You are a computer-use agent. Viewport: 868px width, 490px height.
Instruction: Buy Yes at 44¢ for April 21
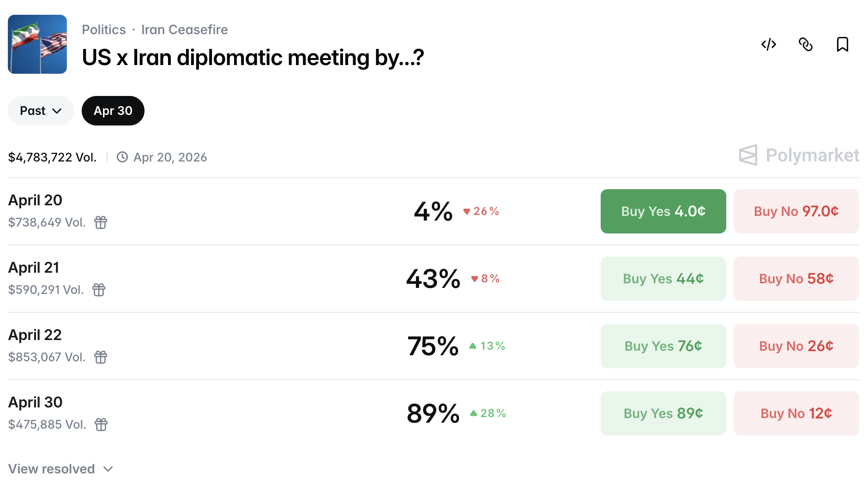[x=663, y=278]
